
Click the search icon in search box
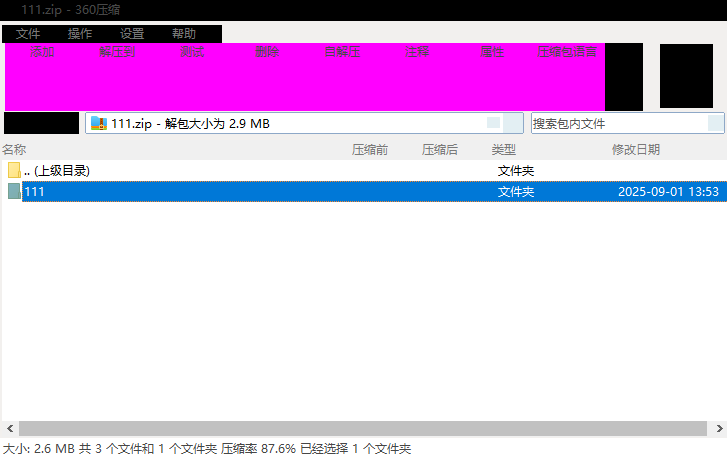tap(715, 123)
